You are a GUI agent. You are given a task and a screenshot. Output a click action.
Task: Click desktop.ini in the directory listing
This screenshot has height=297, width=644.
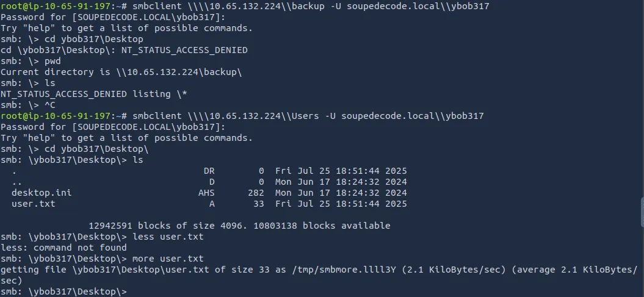click(x=41, y=193)
